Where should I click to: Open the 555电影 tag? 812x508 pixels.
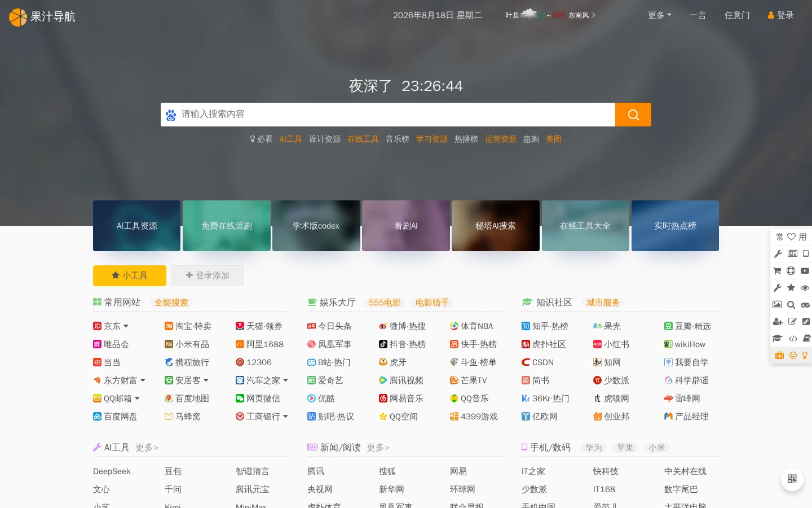385,303
